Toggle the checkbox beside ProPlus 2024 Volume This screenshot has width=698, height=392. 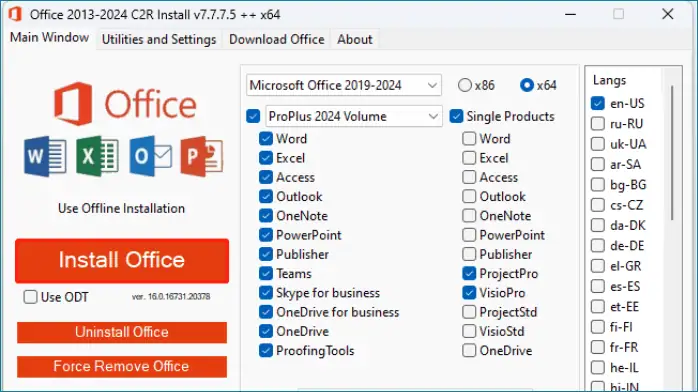pos(253,117)
